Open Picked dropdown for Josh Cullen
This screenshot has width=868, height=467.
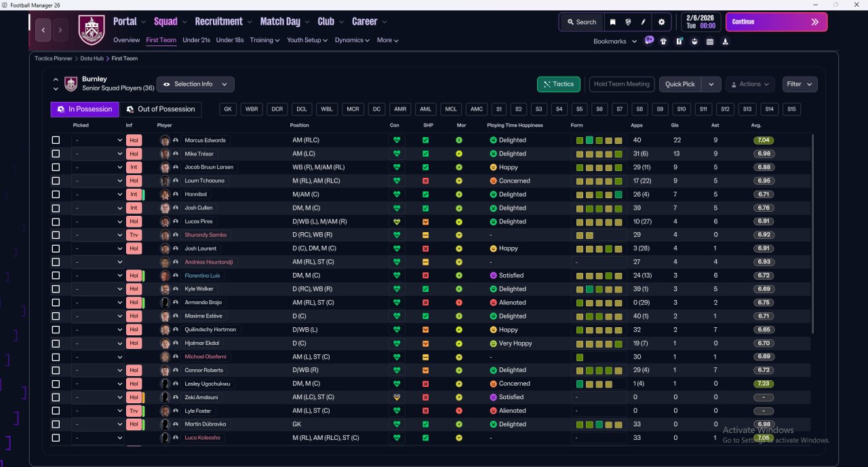pos(98,208)
